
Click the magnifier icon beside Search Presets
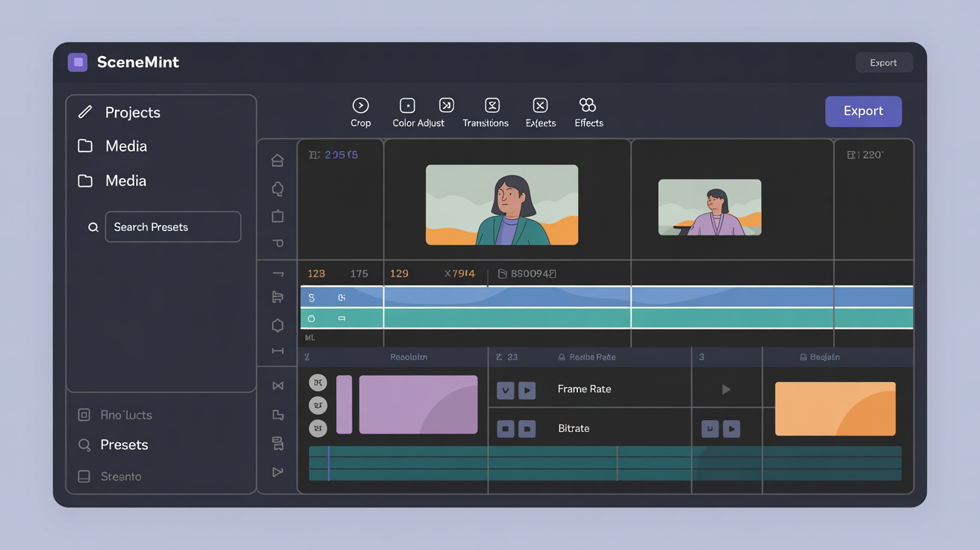(x=93, y=227)
